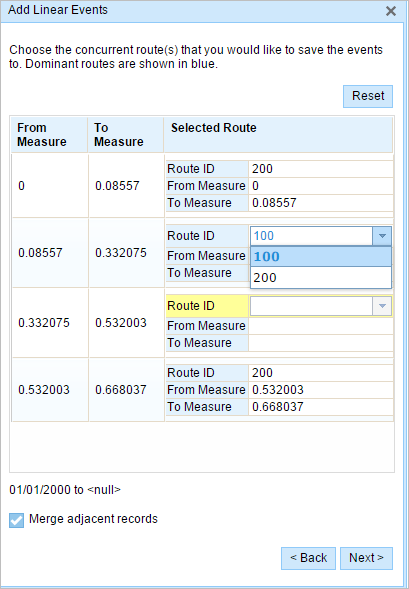409x589 pixels.
Task: Open the empty highlighted Route ID dropdown
Action: (382, 306)
